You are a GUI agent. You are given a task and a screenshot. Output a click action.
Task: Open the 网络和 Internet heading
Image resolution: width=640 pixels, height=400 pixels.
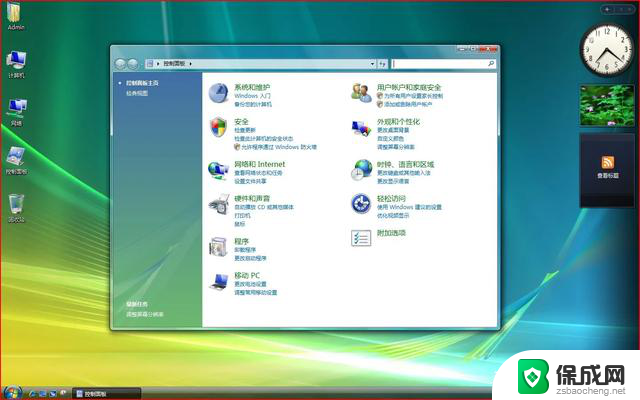click(x=260, y=164)
